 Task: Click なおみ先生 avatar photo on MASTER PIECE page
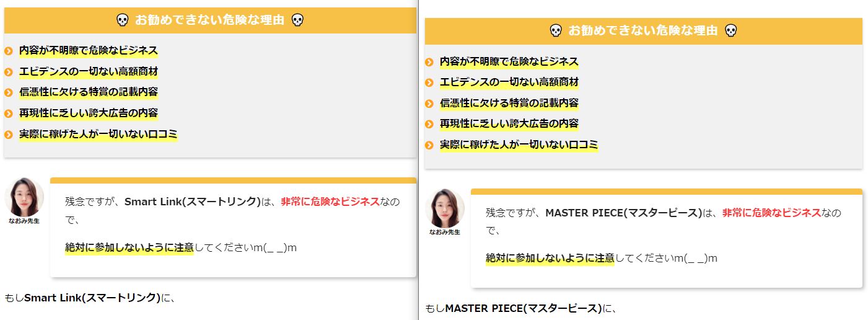445,208
